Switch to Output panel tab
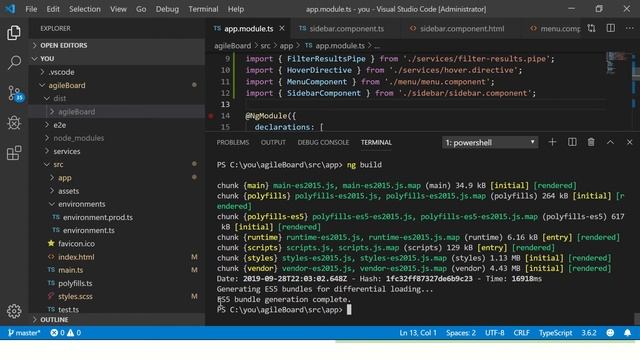The width and height of the screenshot is (640, 360). [x=273, y=142]
